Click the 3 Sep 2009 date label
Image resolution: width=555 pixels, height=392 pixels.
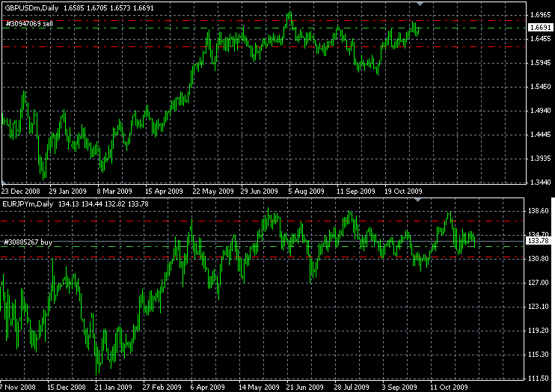tap(399, 387)
